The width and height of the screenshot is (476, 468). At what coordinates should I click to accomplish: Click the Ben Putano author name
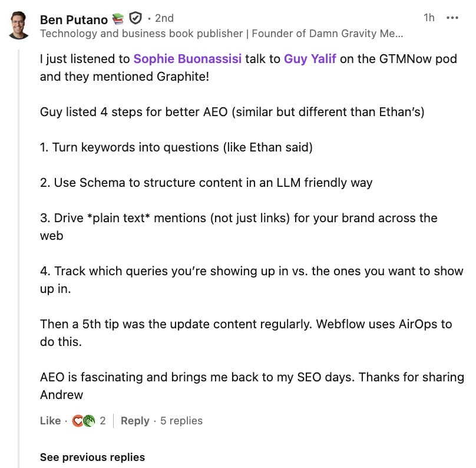click(x=74, y=19)
